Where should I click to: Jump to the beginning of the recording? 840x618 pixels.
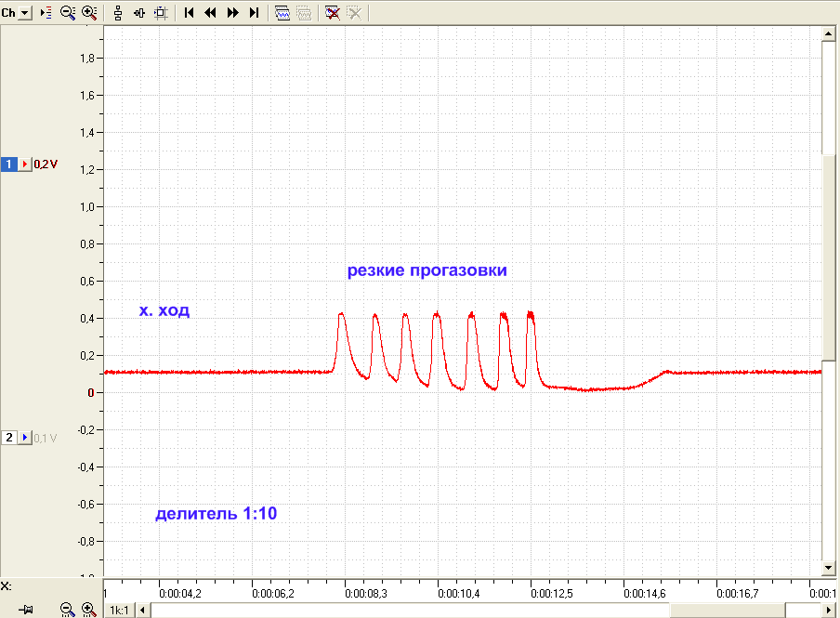coord(189,12)
